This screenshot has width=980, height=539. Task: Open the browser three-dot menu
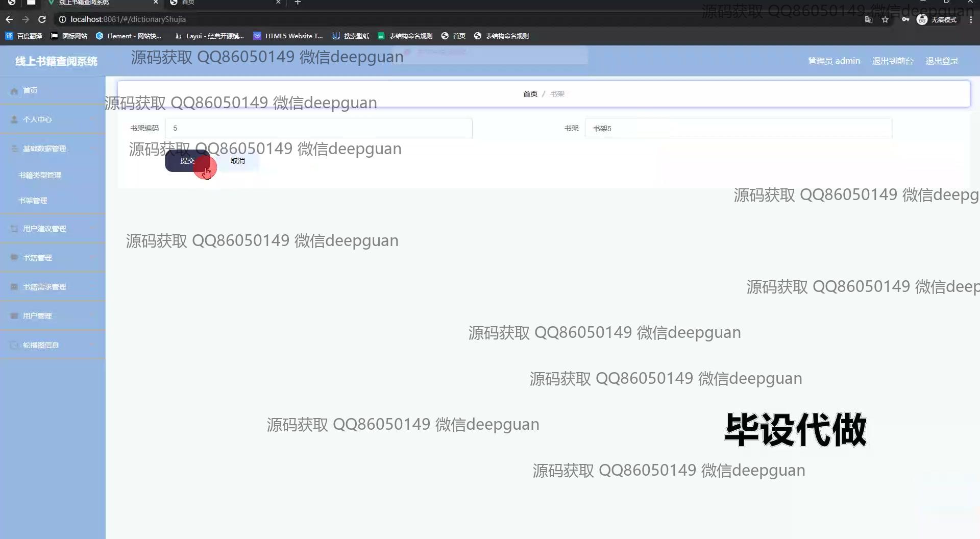click(970, 19)
